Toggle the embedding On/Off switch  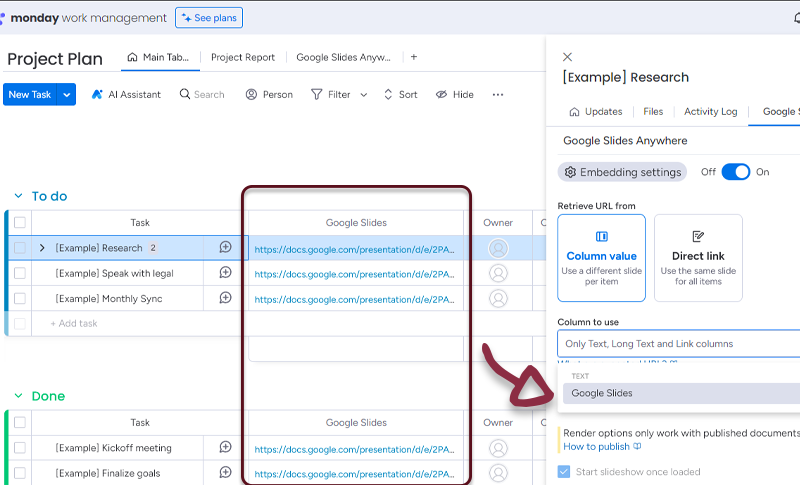(x=735, y=172)
